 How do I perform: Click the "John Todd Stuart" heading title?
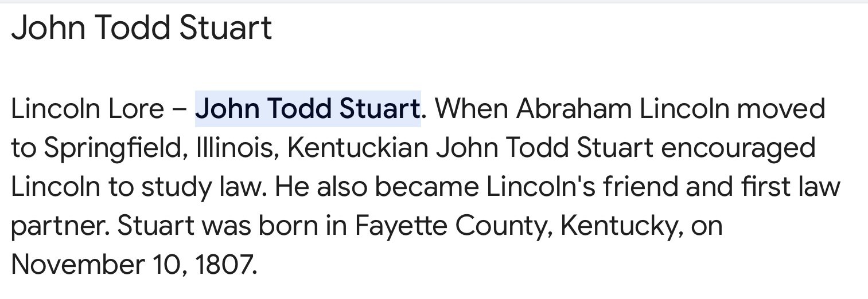tap(141, 28)
